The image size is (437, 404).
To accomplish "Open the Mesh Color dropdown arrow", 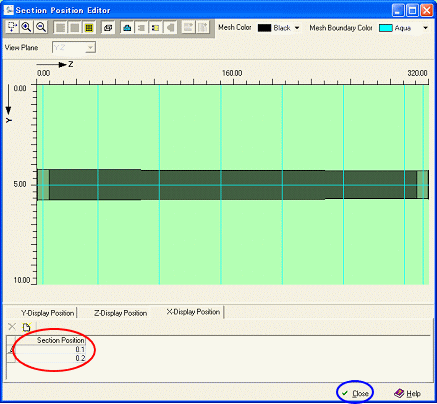I will point(297,28).
